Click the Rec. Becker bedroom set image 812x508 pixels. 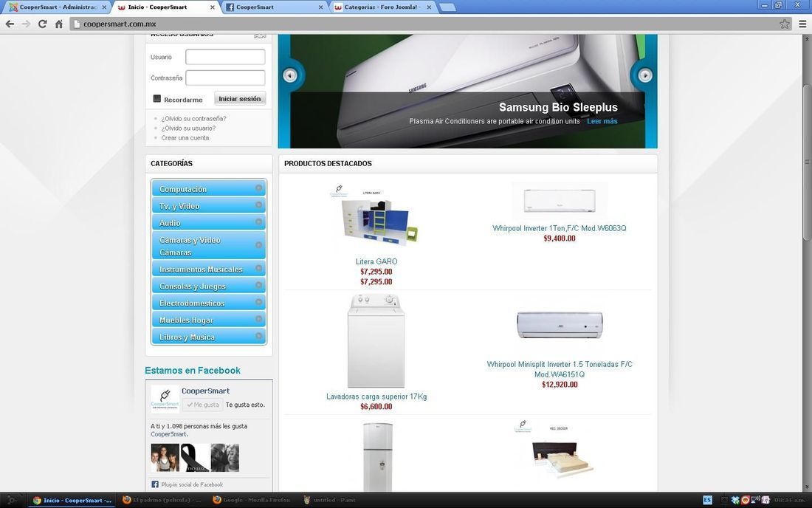560,450
